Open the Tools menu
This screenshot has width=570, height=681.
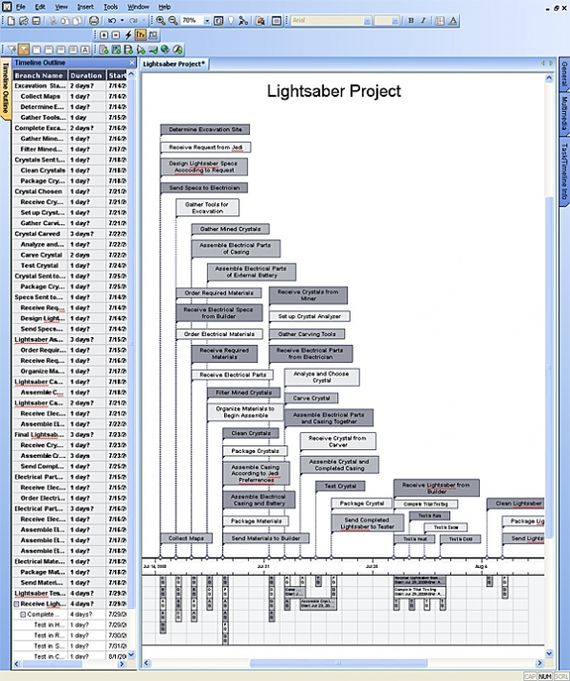[110, 7]
